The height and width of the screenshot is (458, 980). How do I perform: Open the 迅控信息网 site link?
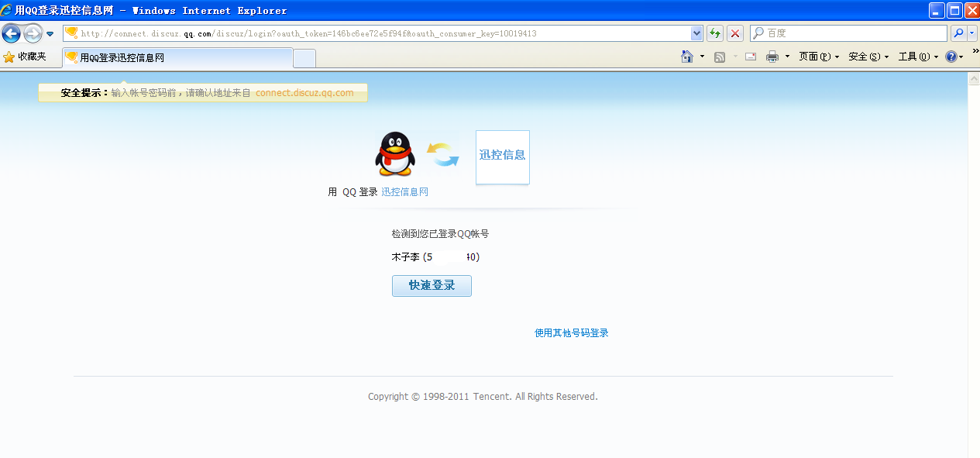404,191
